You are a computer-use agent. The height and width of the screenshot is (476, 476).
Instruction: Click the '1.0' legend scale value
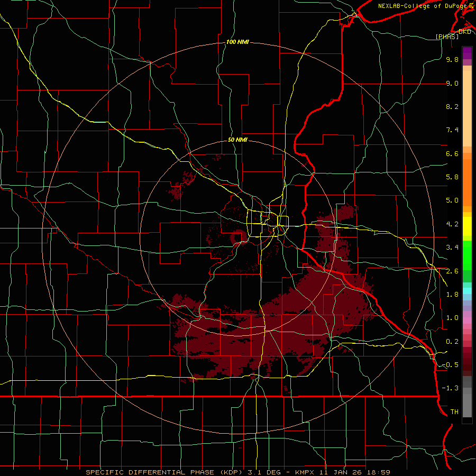pyautogui.click(x=452, y=318)
